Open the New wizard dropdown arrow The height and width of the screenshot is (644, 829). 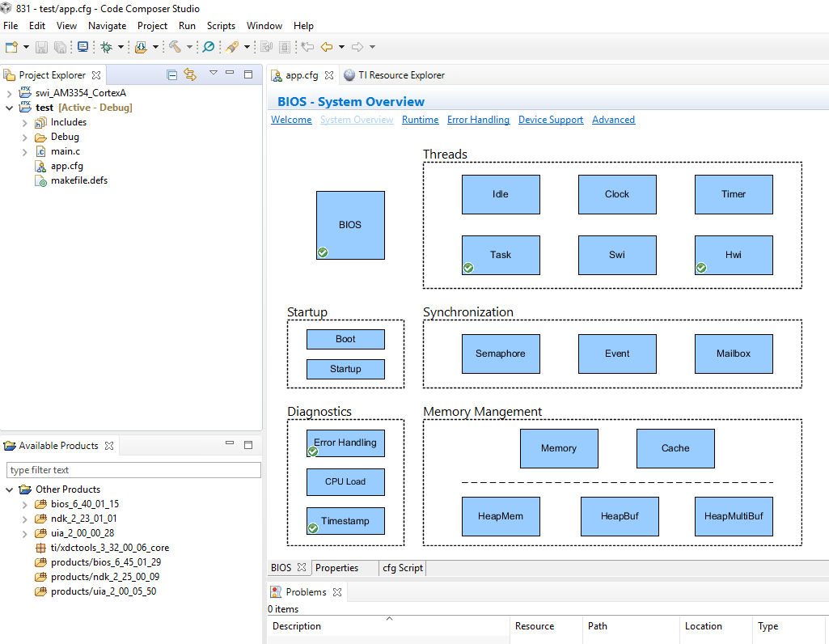[26, 47]
